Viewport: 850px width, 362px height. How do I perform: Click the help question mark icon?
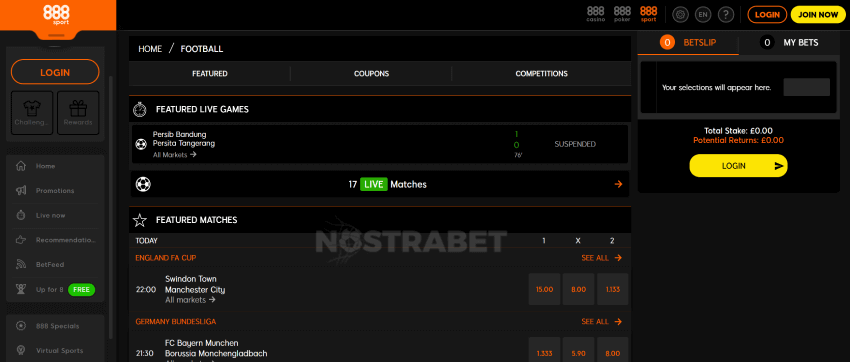coord(726,15)
